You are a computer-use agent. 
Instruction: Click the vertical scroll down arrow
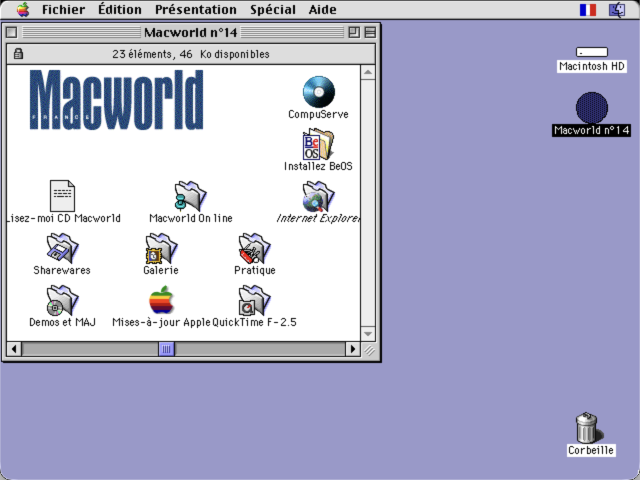coord(368,334)
